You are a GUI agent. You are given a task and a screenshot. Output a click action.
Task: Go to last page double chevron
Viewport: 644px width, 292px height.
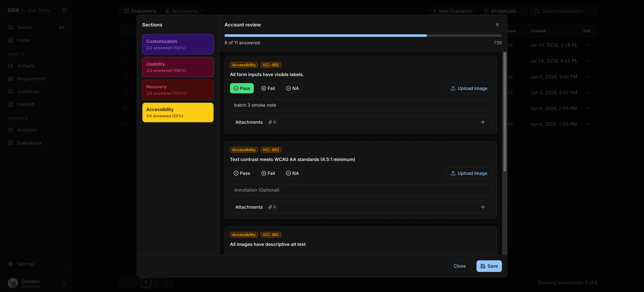[x=167, y=282]
